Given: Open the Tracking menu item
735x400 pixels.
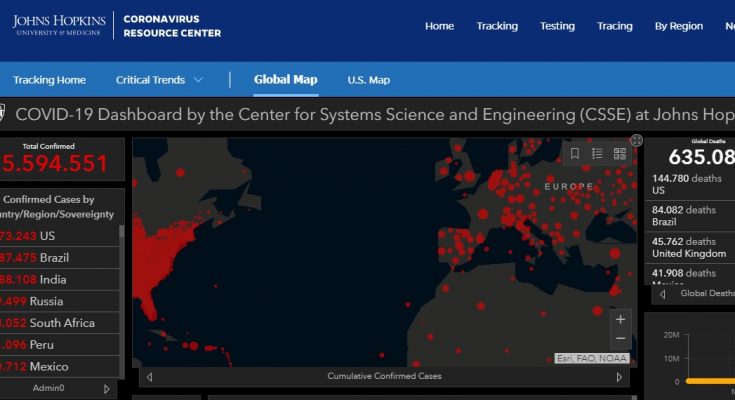Looking at the screenshot, I should coord(497,26).
